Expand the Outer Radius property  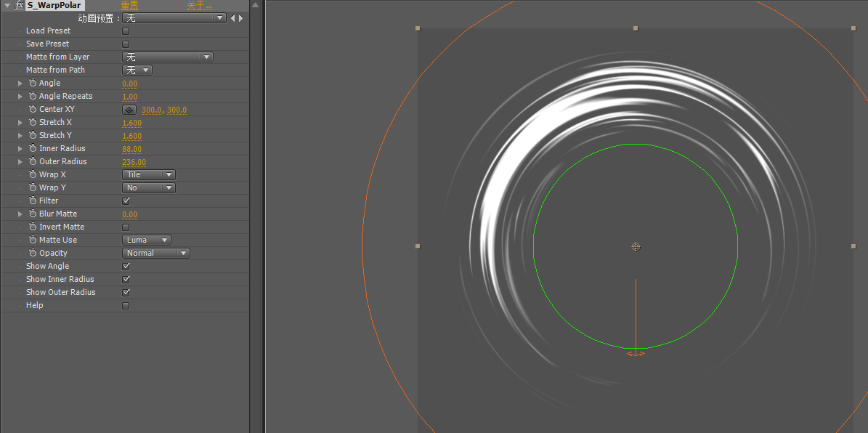(x=20, y=162)
